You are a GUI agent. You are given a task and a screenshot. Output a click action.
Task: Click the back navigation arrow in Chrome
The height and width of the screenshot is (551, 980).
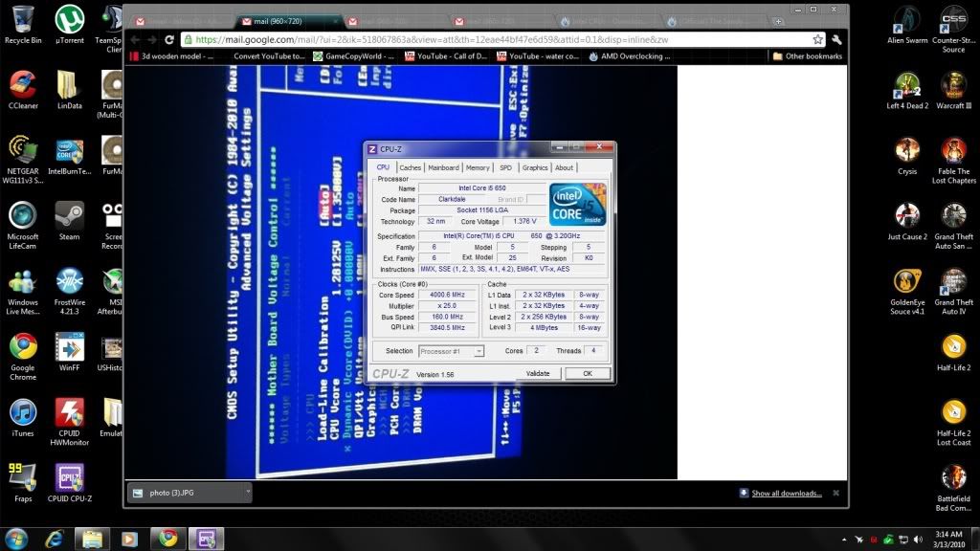click(x=134, y=40)
